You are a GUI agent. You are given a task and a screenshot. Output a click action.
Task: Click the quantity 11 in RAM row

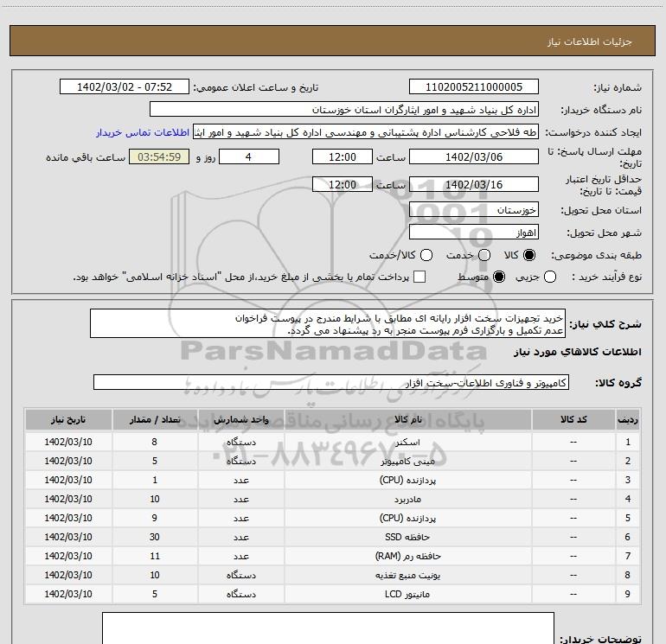(155, 556)
